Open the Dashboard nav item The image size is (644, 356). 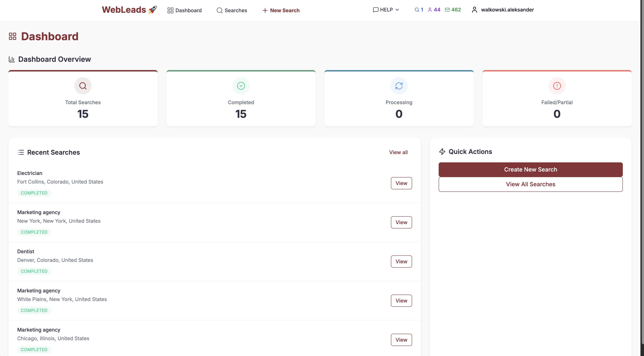[185, 10]
